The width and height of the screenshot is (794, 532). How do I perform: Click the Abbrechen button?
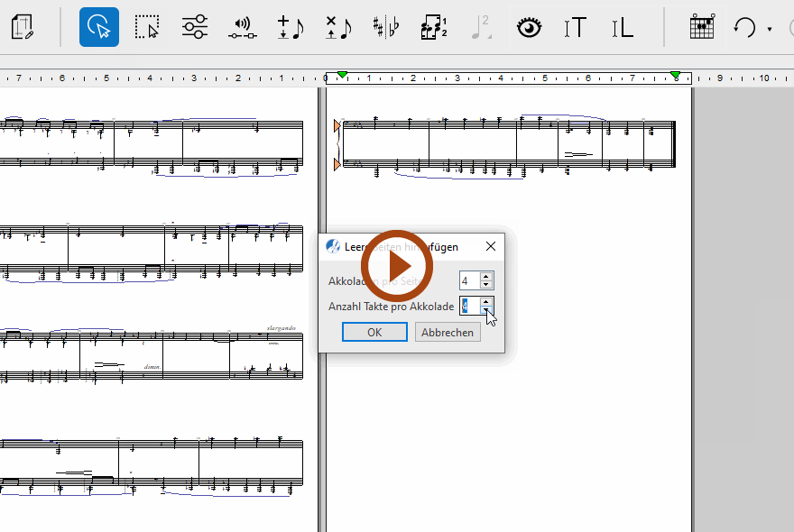pyautogui.click(x=448, y=332)
